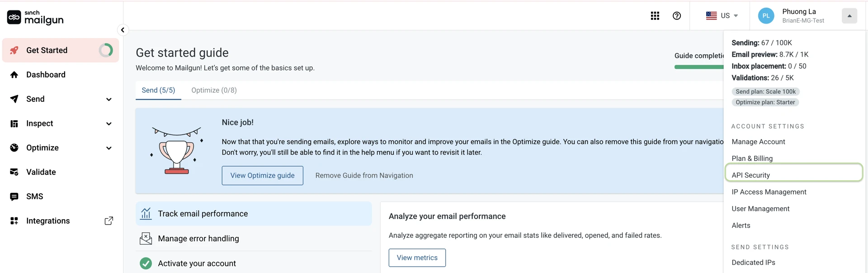Screen dimensions: 868x273
Task: Click the Inbox placement: 0 / 50 line
Action: [x=769, y=66]
